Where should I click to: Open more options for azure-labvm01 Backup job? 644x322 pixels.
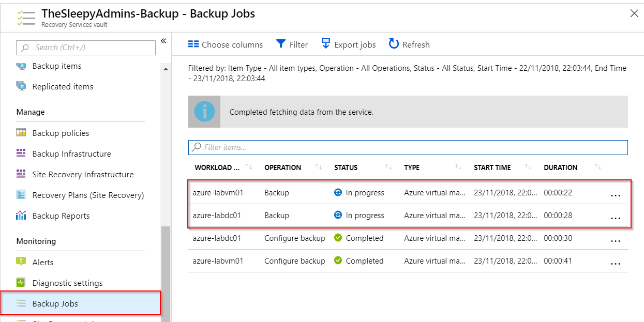tap(615, 196)
